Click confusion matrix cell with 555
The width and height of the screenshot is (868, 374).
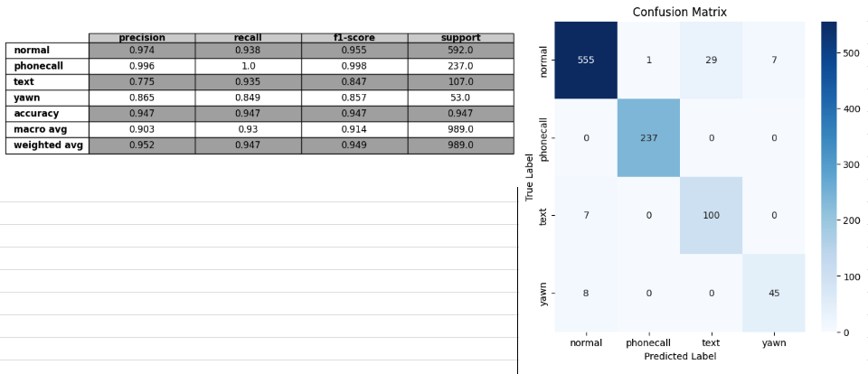pyautogui.click(x=586, y=61)
